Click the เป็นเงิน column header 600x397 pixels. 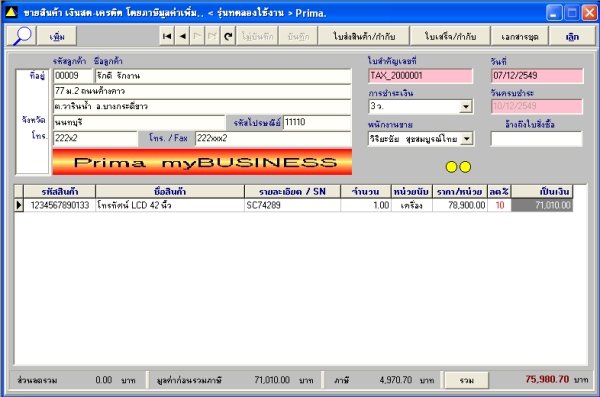point(542,191)
